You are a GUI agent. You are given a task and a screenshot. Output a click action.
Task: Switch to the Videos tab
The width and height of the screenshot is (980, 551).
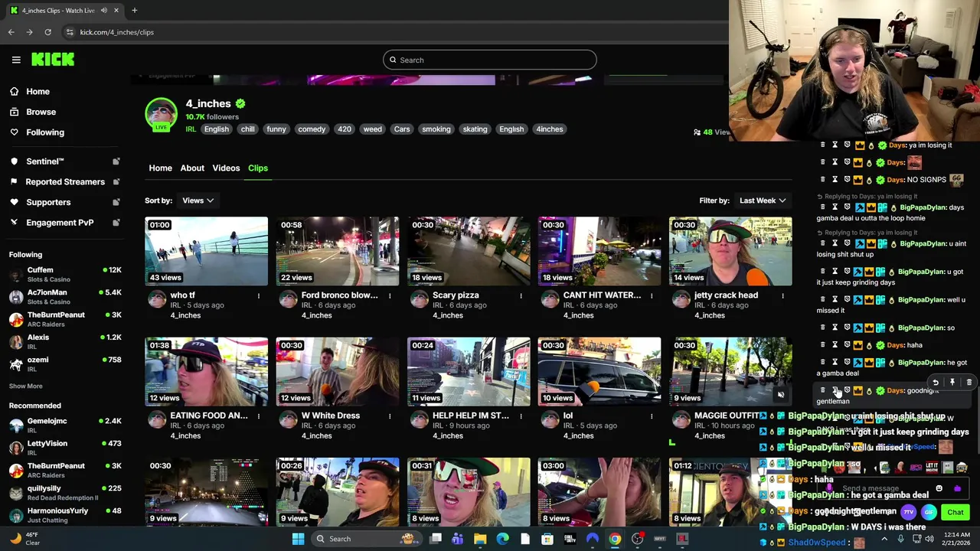point(226,168)
